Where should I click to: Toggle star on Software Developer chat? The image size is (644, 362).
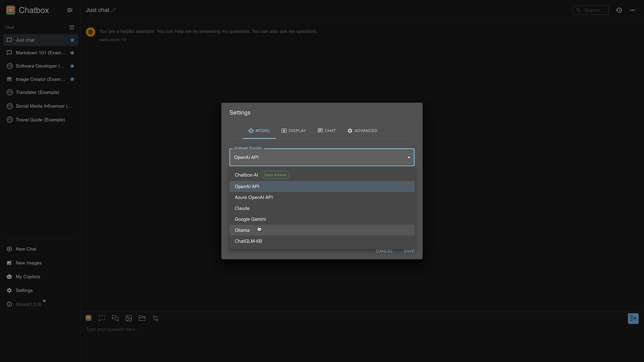[72, 66]
